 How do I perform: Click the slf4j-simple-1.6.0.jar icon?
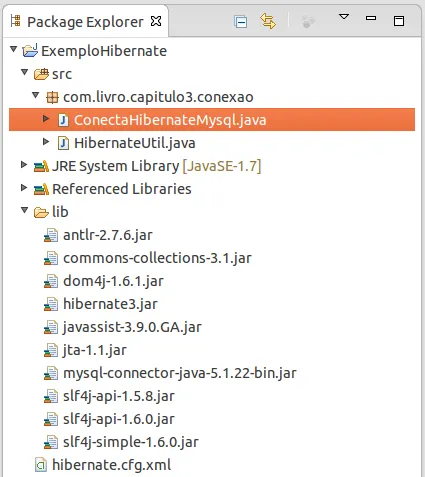coord(51,442)
